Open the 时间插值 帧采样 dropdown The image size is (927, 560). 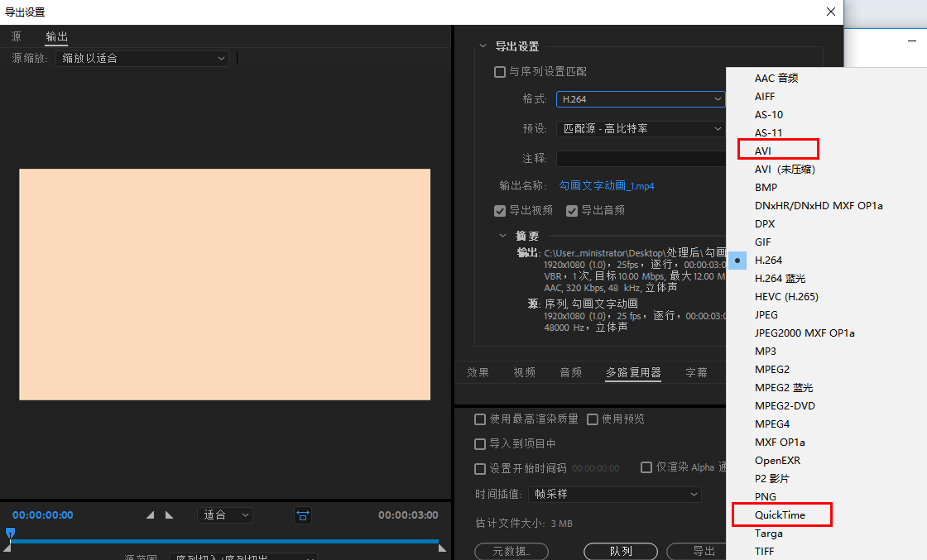pyautogui.click(x=615, y=495)
